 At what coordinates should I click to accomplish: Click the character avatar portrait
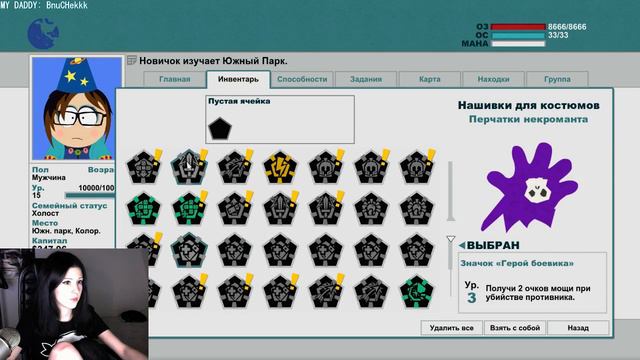(x=77, y=109)
